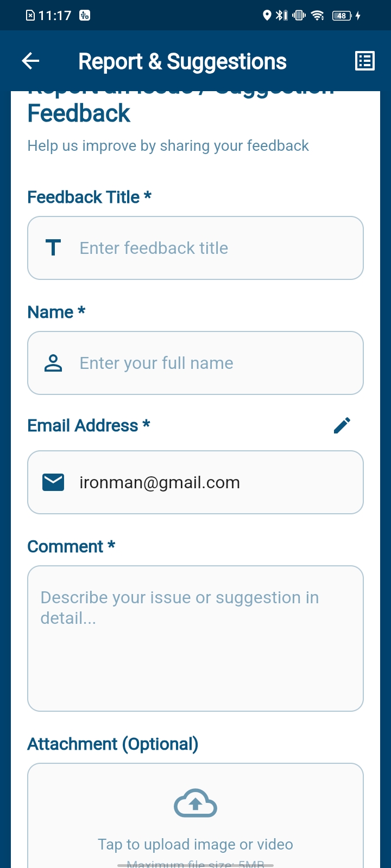The image size is (391, 868).
Task: Tap the Report & Suggestions header title
Action: point(182,62)
